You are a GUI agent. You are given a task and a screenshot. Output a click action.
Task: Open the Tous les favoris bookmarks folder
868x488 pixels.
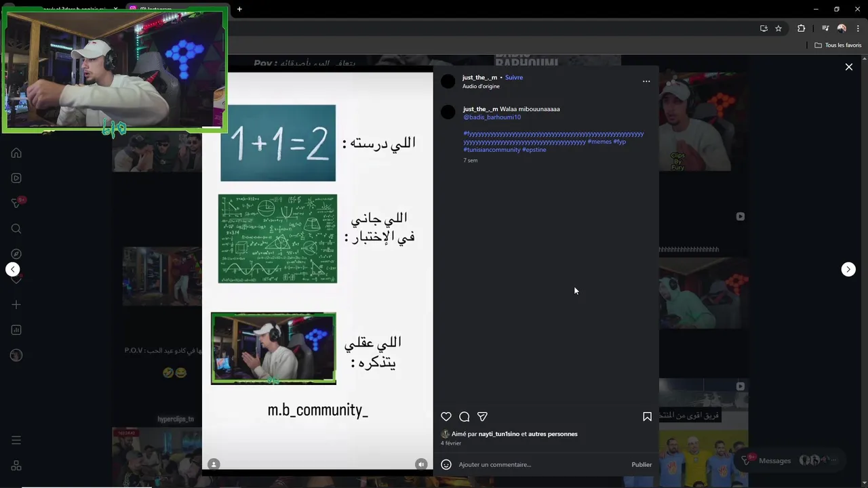pyautogui.click(x=837, y=45)
